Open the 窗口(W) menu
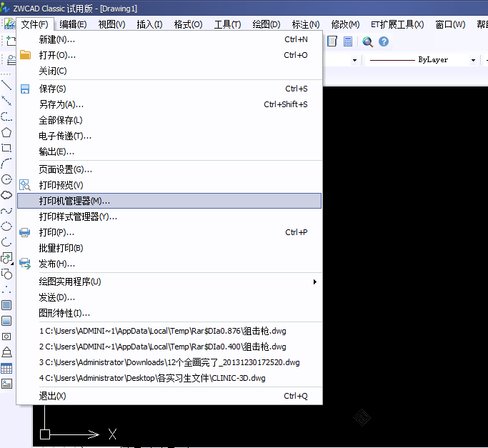The height and width of the screenshot is (448, 488). (450, 24)
